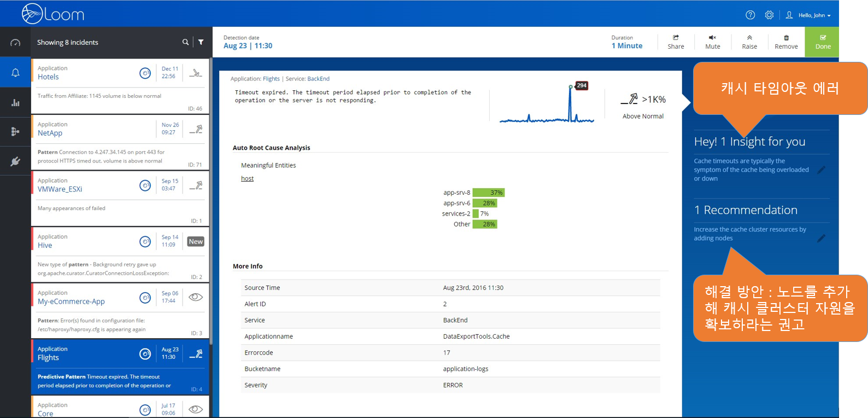Screen dimensions: 868x418
Task: Open the Hive application incident
Action: [x=120, y=255]
